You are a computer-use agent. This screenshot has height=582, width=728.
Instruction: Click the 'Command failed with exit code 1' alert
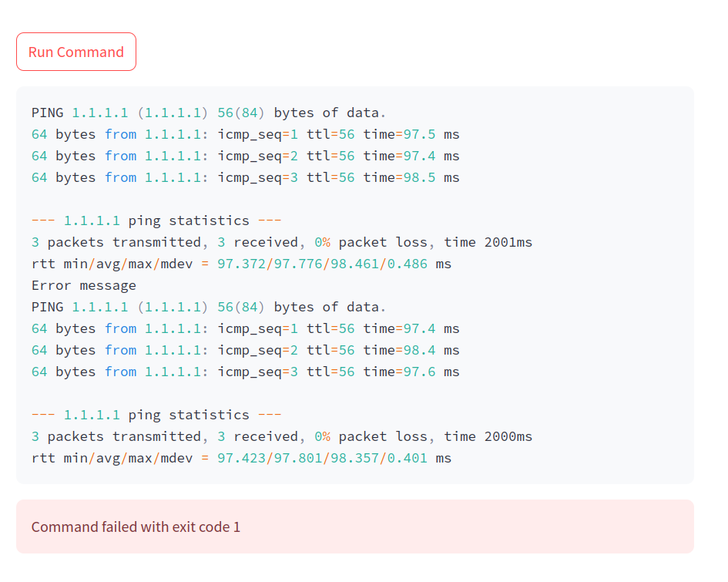click(x=136, y=527)
